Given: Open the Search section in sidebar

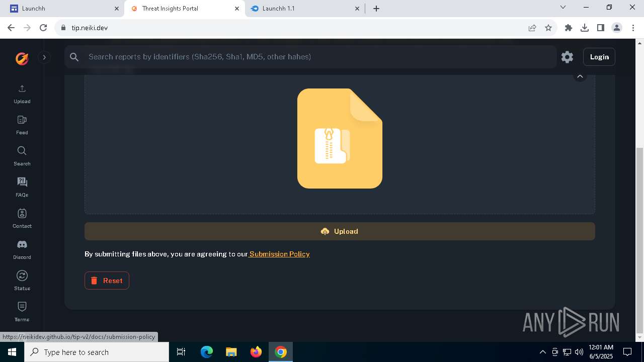Looking at the screenshot, I should (x=22, y=156).
